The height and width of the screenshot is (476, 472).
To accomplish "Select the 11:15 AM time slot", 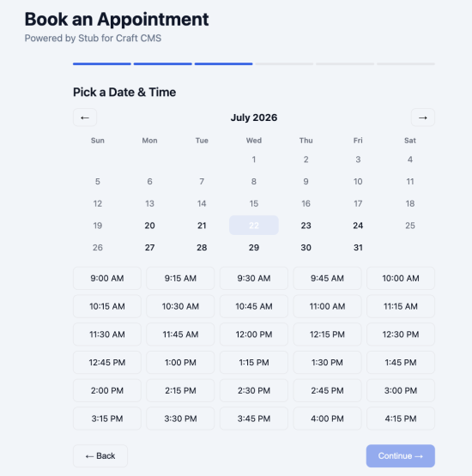I will [x=401, y=306].
